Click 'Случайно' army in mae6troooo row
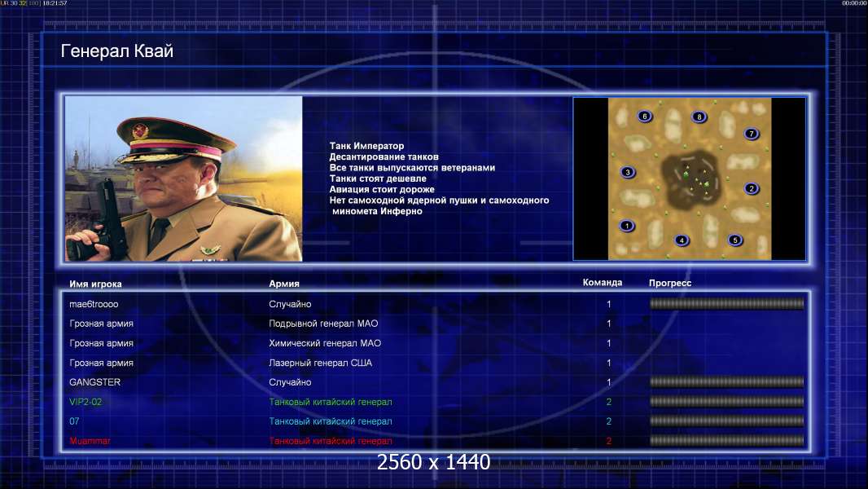 [290, 304]
